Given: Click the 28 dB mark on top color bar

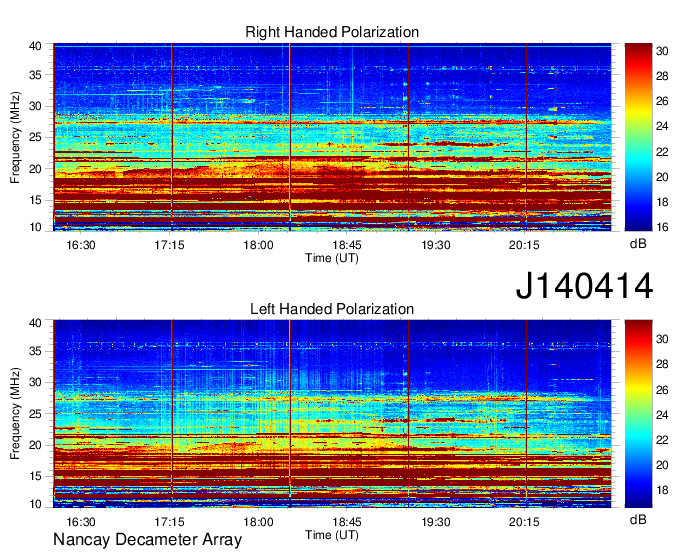Looking at the screenshot, I should (x=662, y=76).
